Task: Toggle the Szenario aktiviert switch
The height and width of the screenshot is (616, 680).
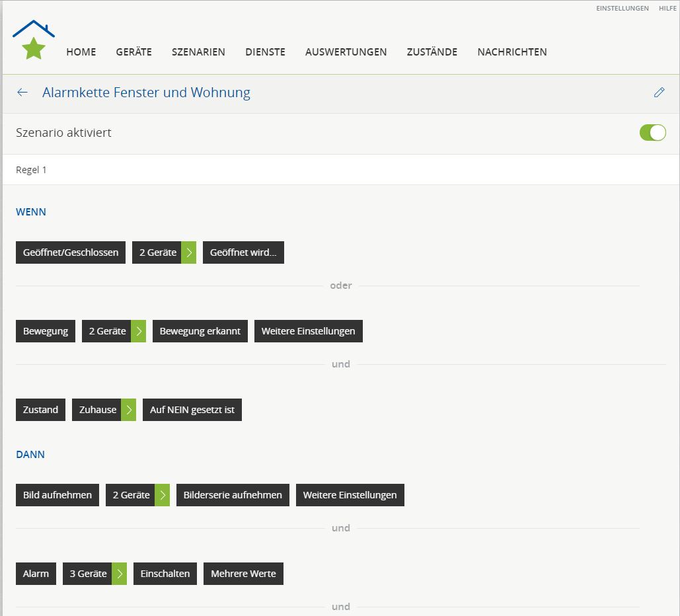Action: [652, 133]
